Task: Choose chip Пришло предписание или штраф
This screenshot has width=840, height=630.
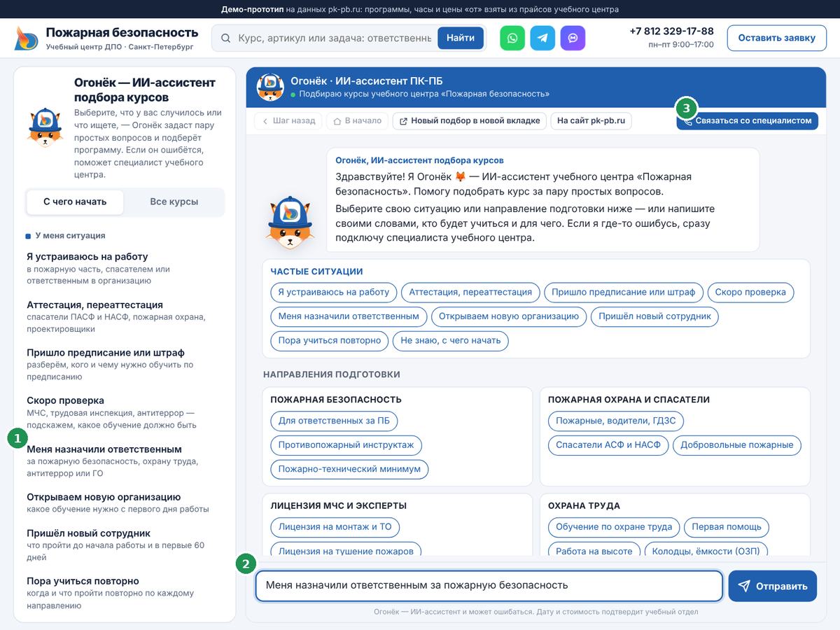Action: point(624,292)
